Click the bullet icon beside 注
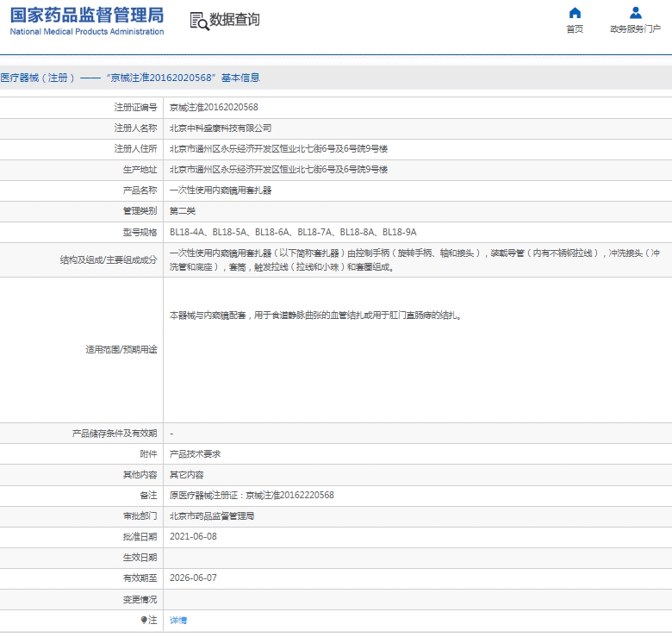Screen dimensions: 672x637 (x=144, y=620)
